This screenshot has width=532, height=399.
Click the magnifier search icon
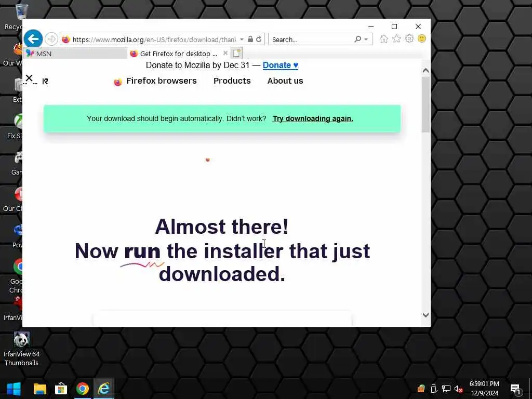pyautogui.click(x=357, y=39)
